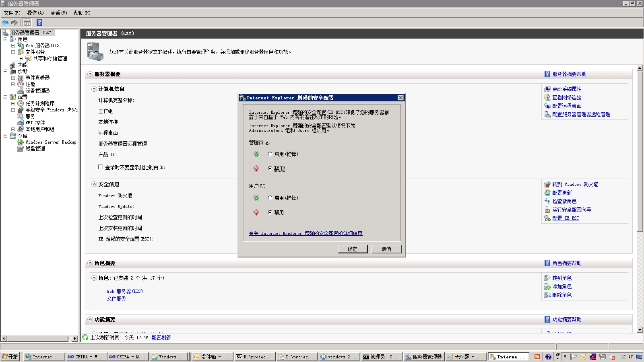Screen dimensions: 644x362
Task: Click the show/hide console tree icon
Action: (x=27, y=23)
